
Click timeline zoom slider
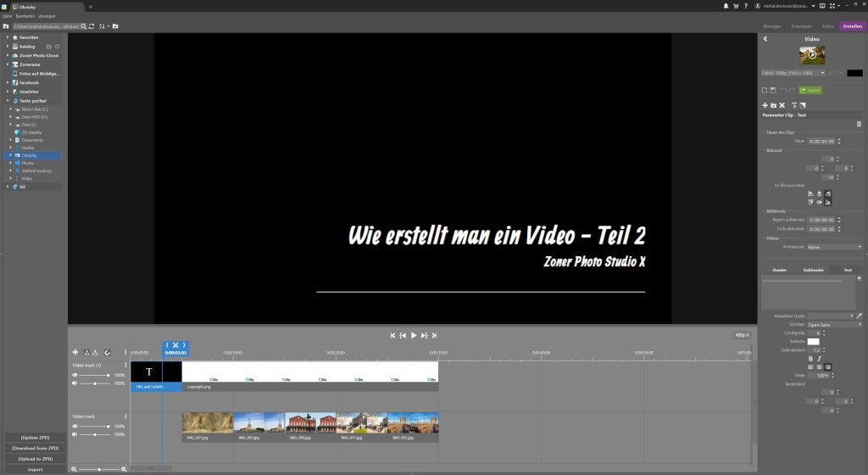pos(98,469)
